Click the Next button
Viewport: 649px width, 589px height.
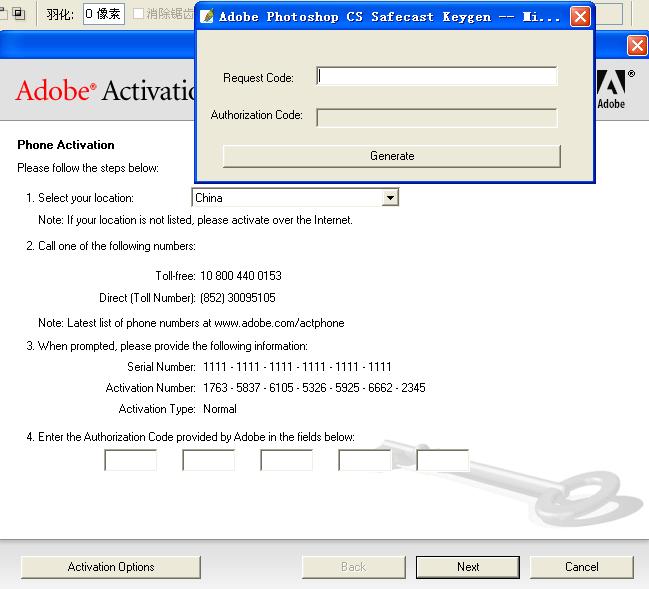pyautogui.click(x=468, y=567)
